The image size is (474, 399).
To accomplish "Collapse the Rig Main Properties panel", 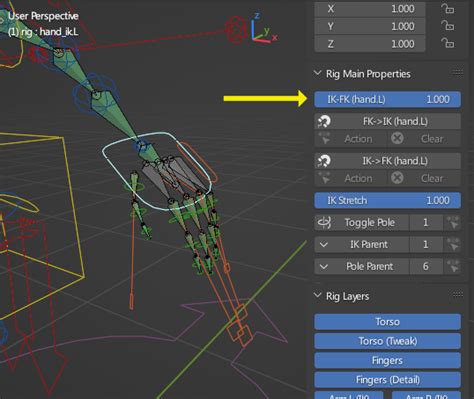I will [318, 73].
